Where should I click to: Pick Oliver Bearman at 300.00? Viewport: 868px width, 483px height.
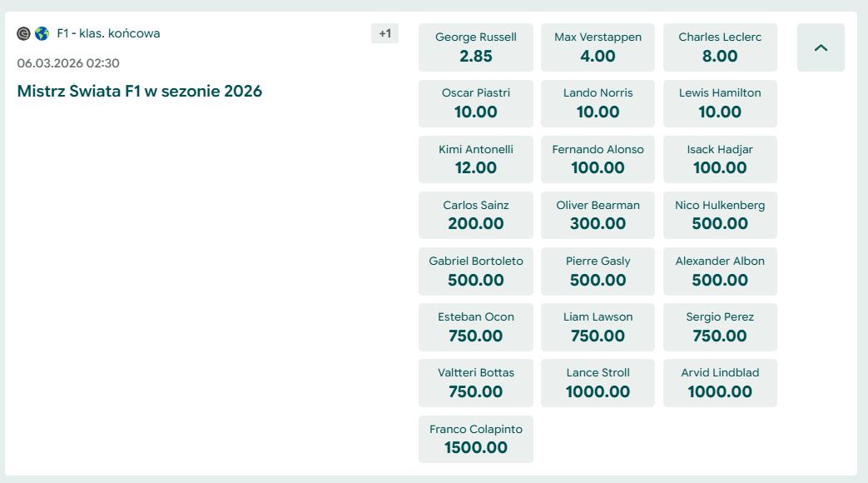point(598,215)
